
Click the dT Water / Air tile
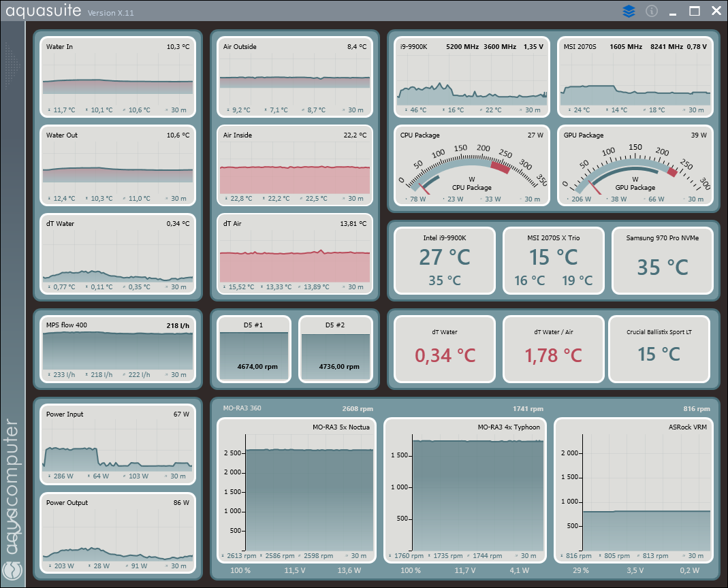554,349
